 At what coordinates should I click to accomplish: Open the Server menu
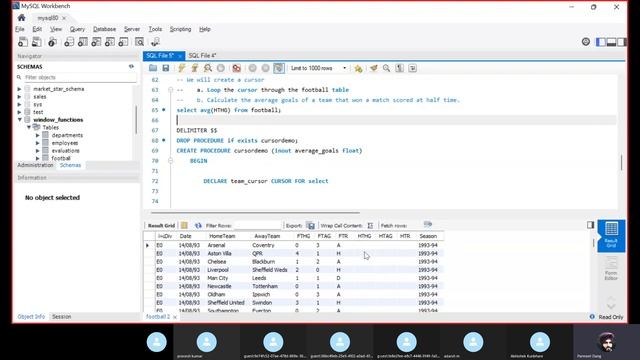[132, 29]
